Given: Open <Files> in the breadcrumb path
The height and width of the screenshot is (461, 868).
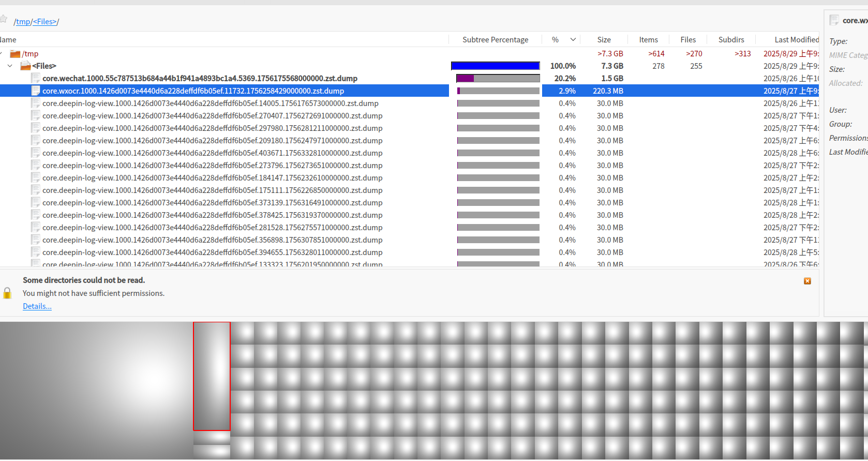Looking at the screenshot, I should coord(45,21).
